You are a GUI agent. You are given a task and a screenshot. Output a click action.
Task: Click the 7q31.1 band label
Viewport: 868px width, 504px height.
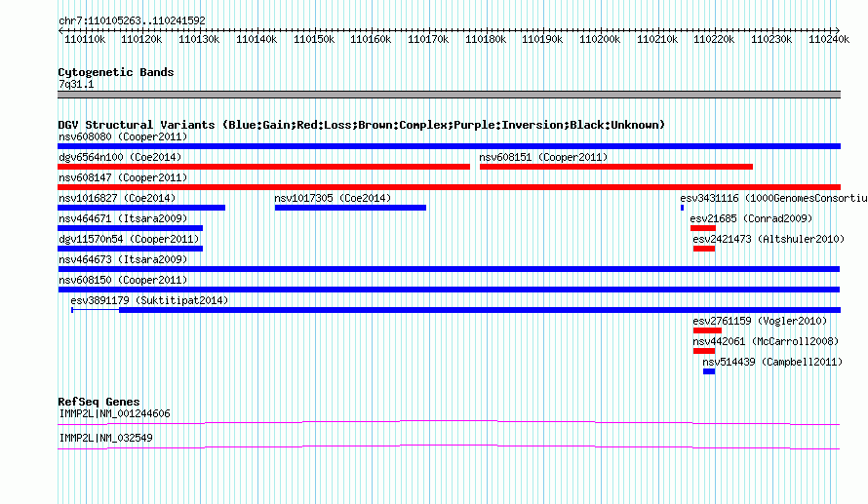(76, 84)
